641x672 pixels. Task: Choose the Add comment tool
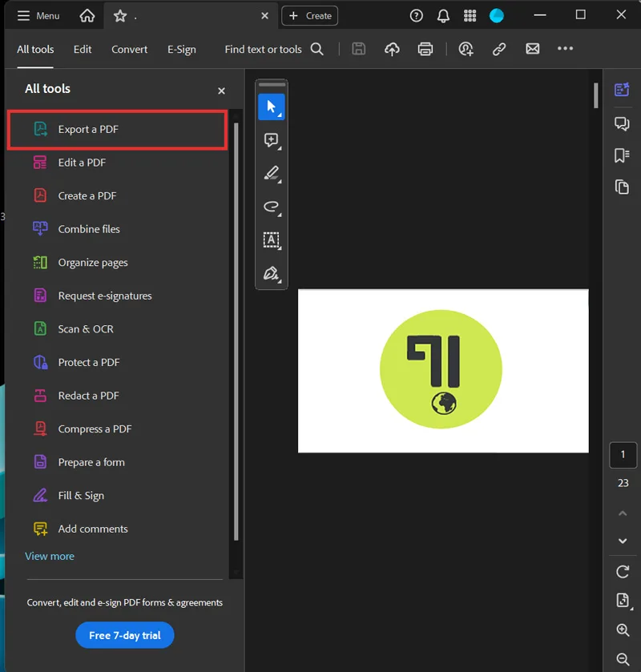[x=272, y=140]
